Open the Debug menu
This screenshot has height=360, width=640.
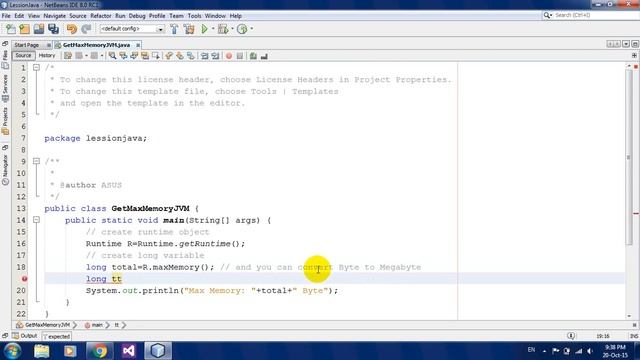(x=137, y=16)
